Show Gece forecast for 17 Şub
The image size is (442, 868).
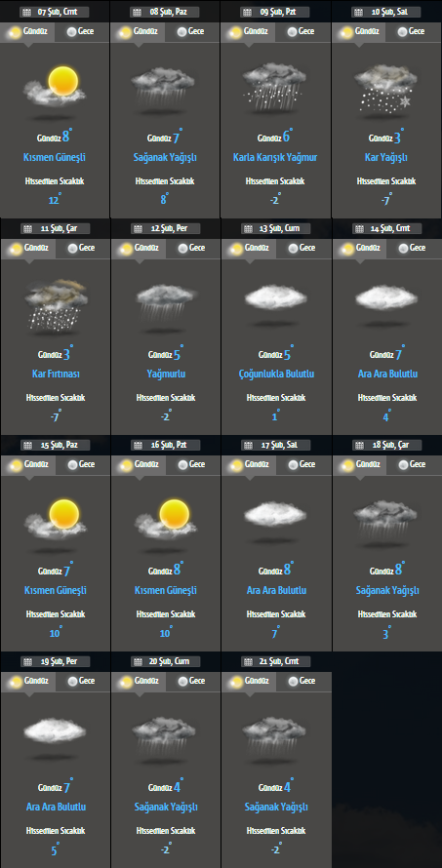pyautogui.click(x=303, y=464)
